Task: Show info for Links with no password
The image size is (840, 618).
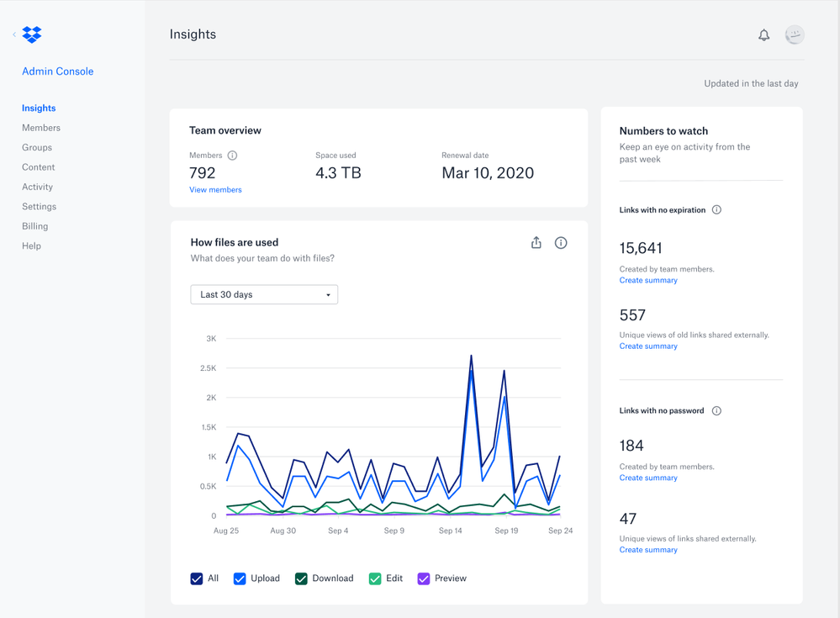Action: 716,411
